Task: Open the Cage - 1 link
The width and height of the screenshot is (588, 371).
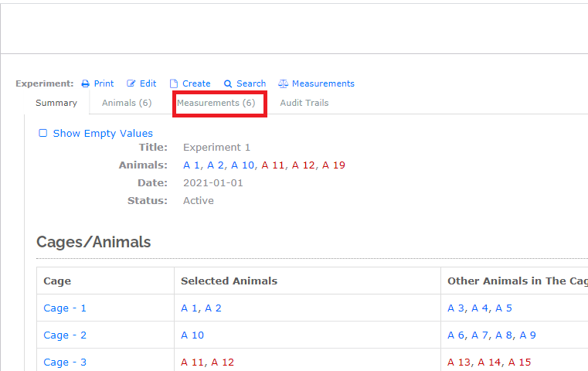Action: point(65,308)
